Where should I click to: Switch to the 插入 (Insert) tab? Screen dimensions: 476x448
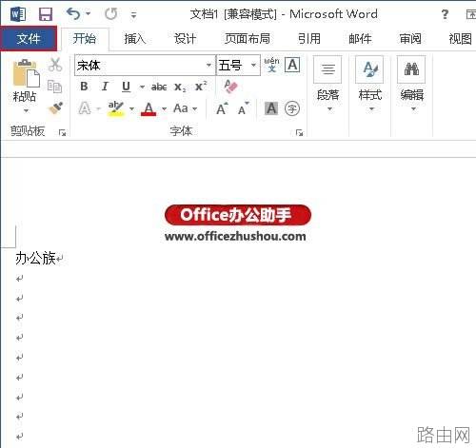(x=135, y=39)
